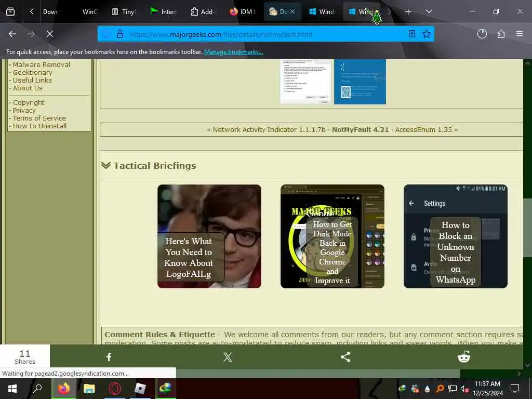Click the water drop tray icon
Screen dimensions: 532x399
click(428, 389)
